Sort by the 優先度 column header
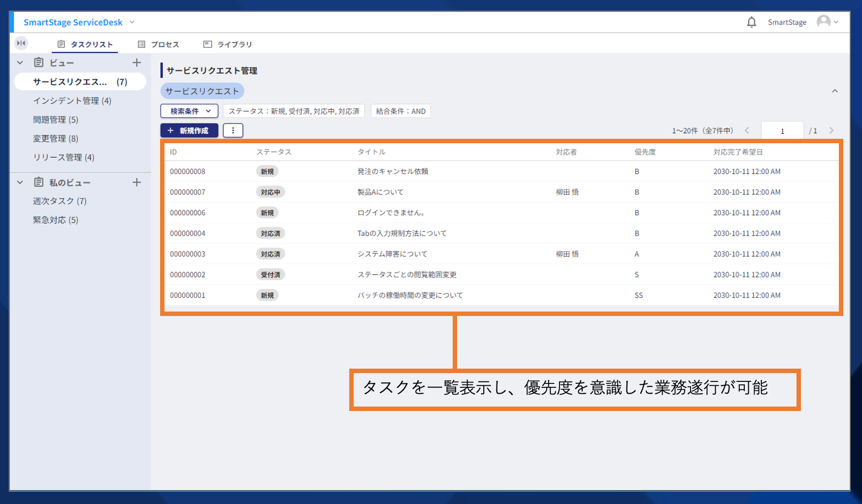This screenshot has width=862, height=504. click(x=645, y=152)
